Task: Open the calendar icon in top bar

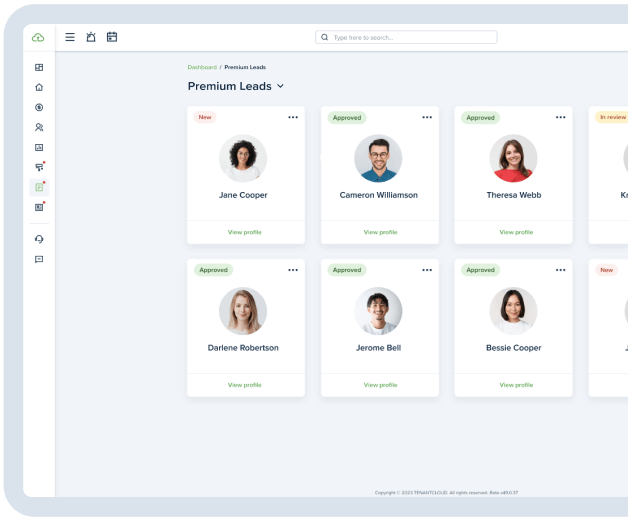Action: coord(112,37)
